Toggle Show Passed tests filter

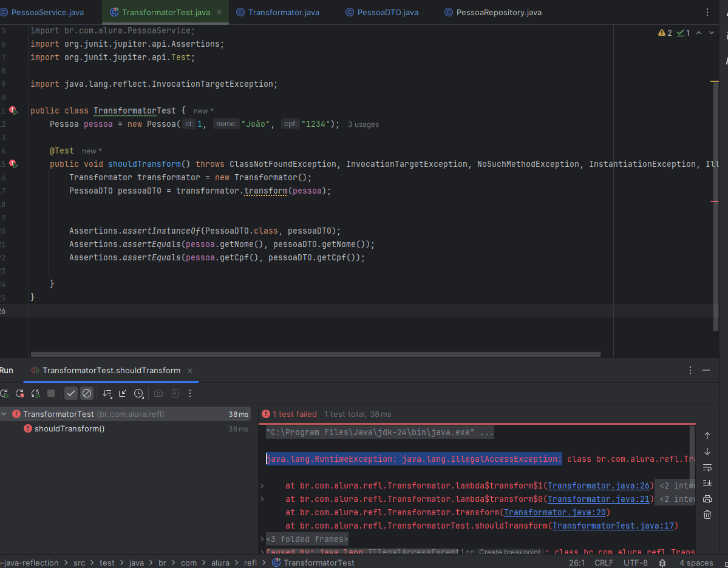70,393
